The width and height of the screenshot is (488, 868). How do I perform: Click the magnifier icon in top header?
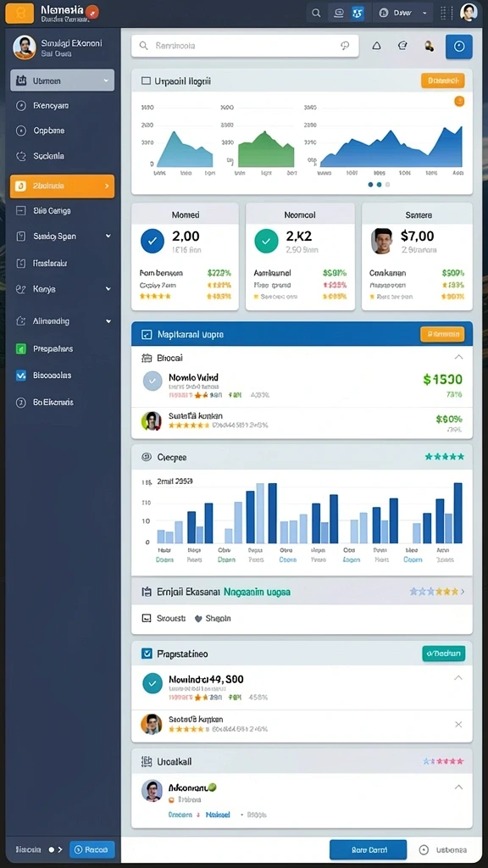[316, 13]
